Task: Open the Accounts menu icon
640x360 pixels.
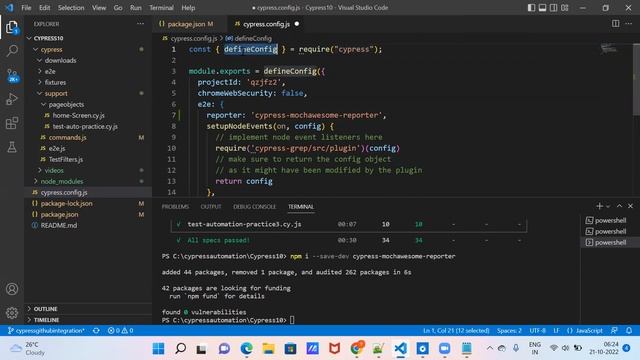Action: [x=12, y=289]
